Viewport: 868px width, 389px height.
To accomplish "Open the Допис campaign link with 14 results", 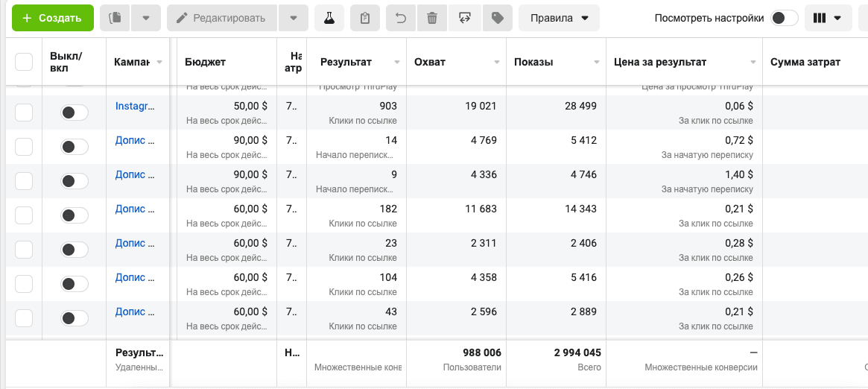I will (135, 140).
